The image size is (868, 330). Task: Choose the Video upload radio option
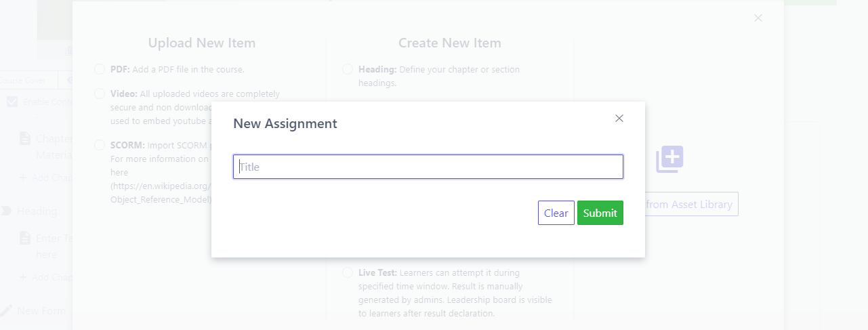(100, 94)
